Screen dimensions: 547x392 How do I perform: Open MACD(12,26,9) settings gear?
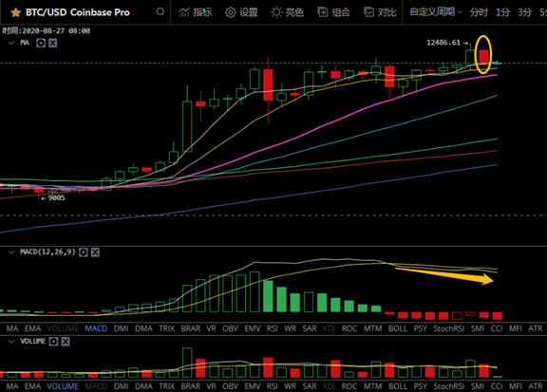pyautogui.click(x=84, y=252)
